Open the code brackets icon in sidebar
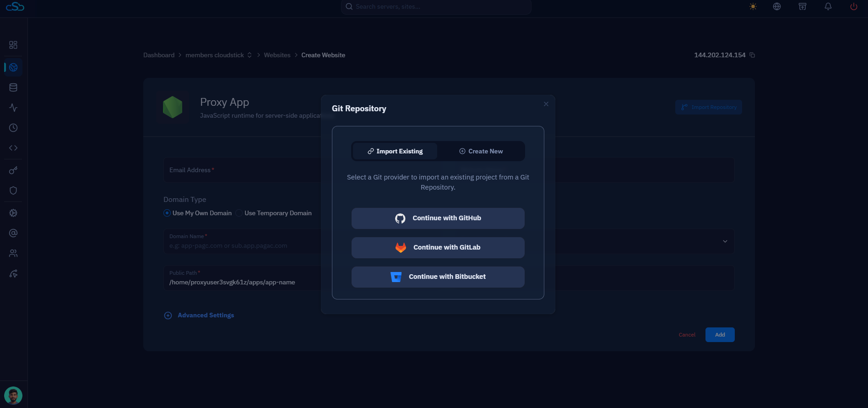Viewport: 868px width, 408px height. pyautogui.click(x=13, y=148)
